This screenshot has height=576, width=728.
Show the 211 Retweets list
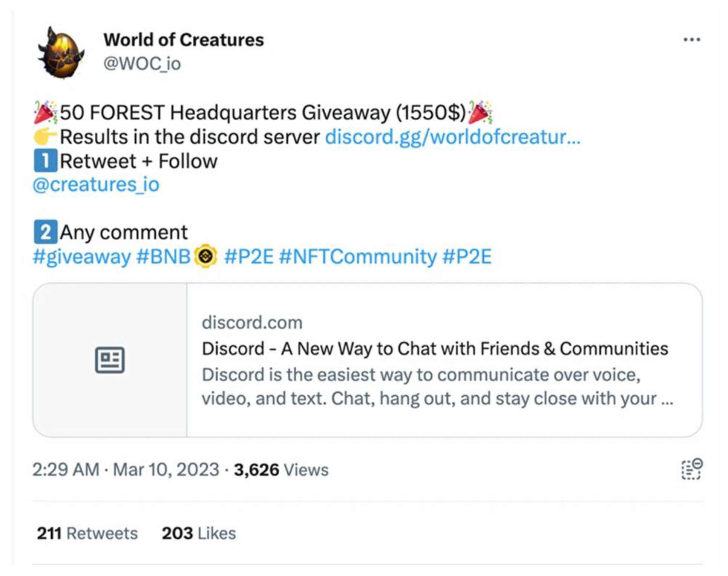click(x=87, y=533)
